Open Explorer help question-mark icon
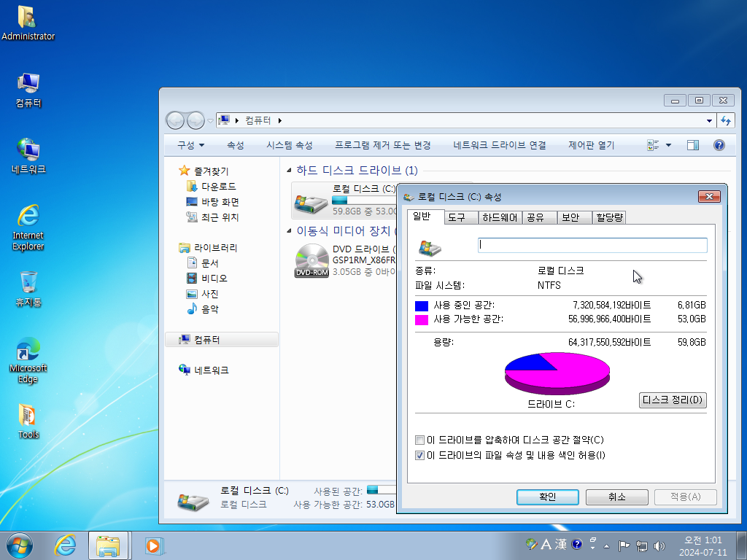Viewport: 747px width, 560px height. 719,145
